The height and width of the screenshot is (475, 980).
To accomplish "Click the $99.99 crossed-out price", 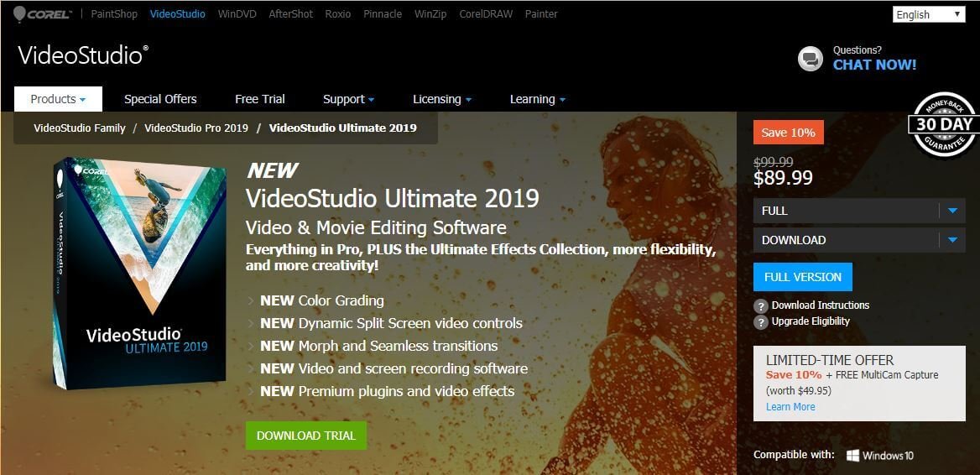I will point(774,161).
